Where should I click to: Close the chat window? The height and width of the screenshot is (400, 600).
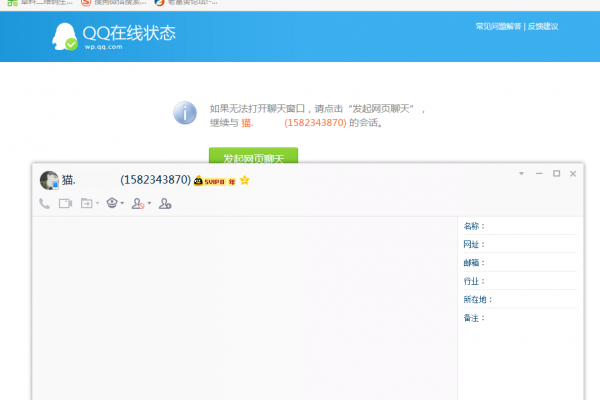click(x=573, y=174)
